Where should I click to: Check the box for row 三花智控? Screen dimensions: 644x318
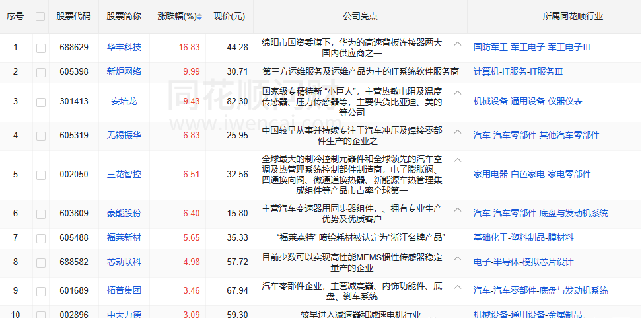41,175
